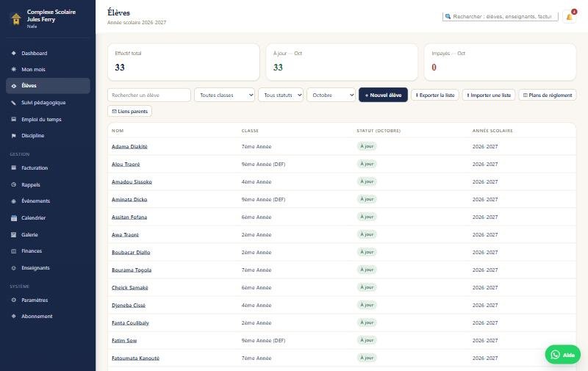Click the Rappels clock icon
Image resolution: width=588 pixels, height=371 pixels.
[x=14, y=184]
